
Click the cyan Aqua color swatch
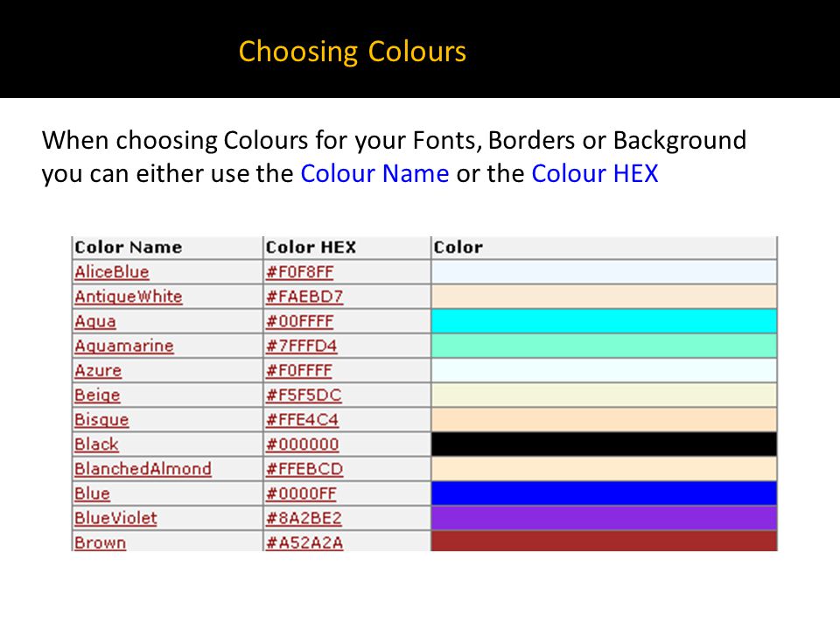pyautogui.click(x=604, y=321)
